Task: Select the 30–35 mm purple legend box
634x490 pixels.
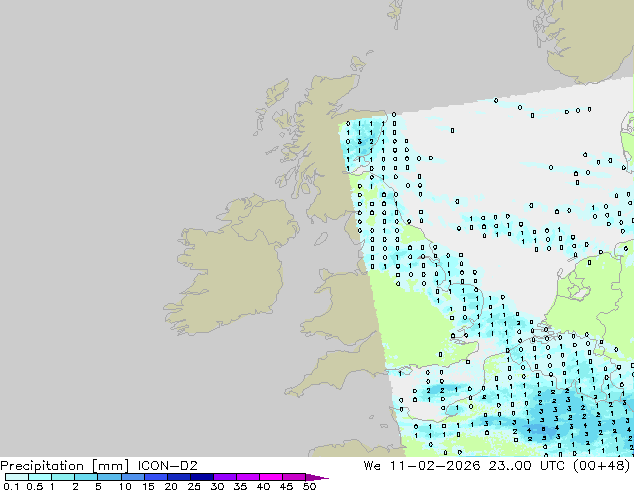Action: pyautogui.click(x=224, y=477)
